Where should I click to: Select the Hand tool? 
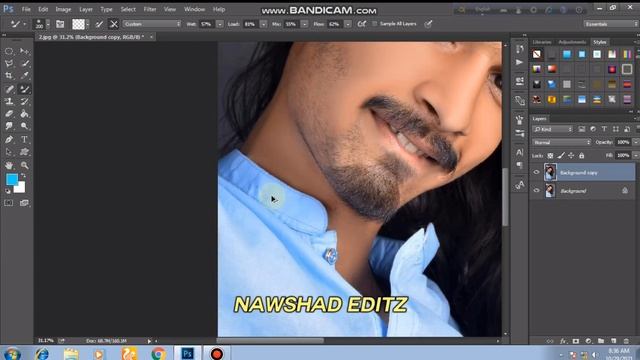pos(9,165)
